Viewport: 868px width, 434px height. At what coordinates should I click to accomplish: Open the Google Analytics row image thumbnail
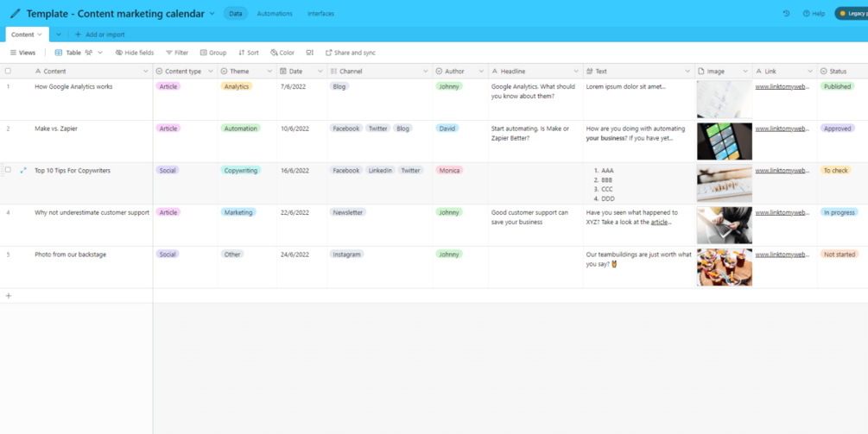(x=724, y=99)
